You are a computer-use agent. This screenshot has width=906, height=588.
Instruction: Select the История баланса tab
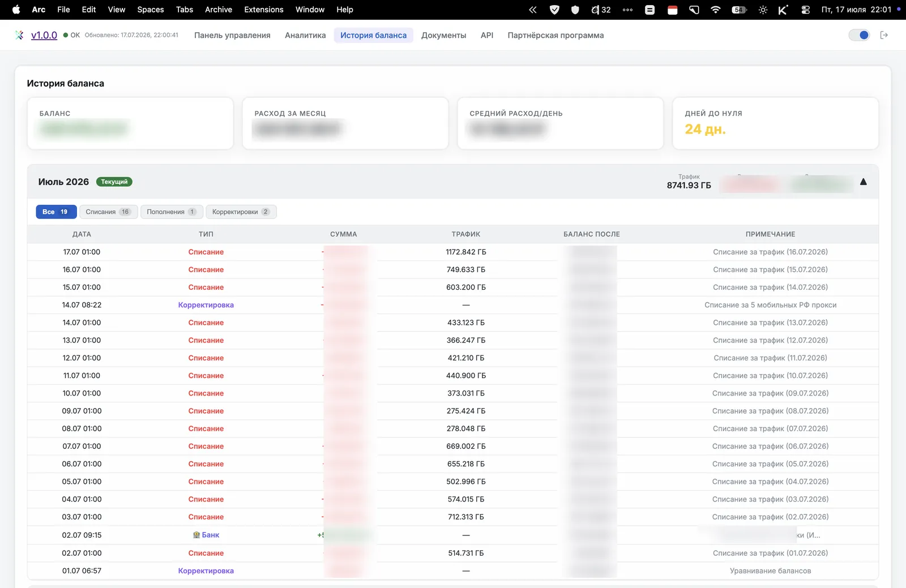tap(373, 35)
